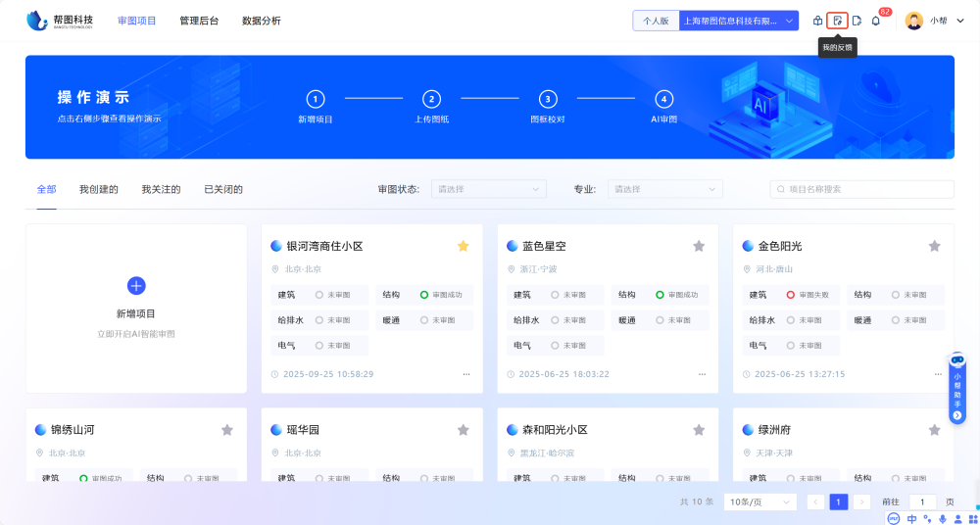Viewport: 980px width, 525px height.
Task: Click the package box icon in header
Action: 818,21
